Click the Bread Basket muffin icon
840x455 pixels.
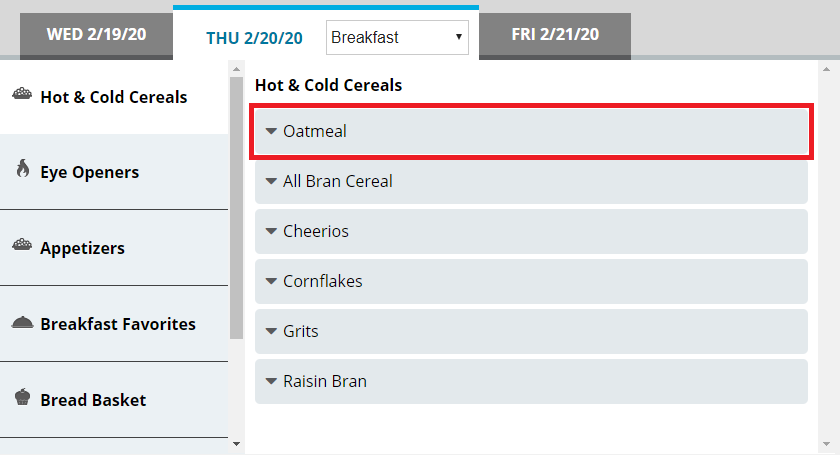click(x=22, y=398)
